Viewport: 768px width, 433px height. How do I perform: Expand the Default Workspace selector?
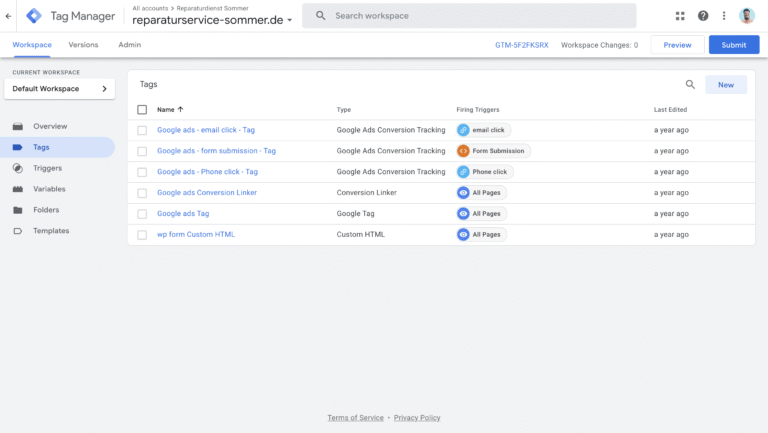coord(59,89)
